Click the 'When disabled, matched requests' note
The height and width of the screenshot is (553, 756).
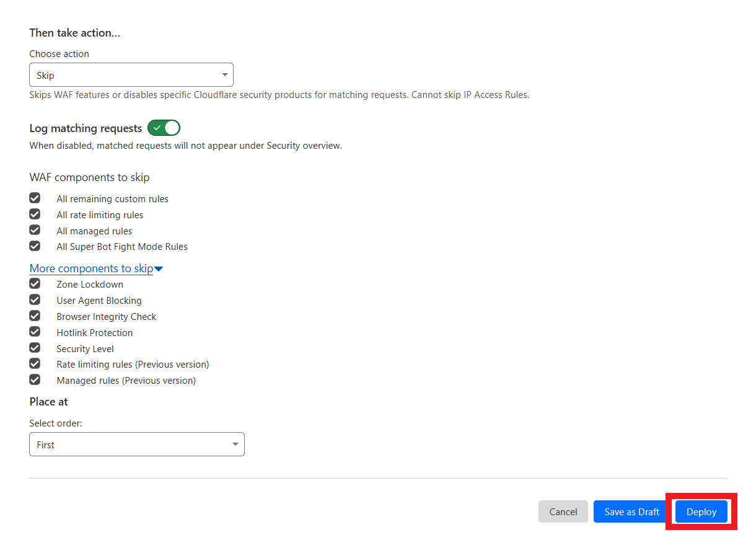(185, 146)
